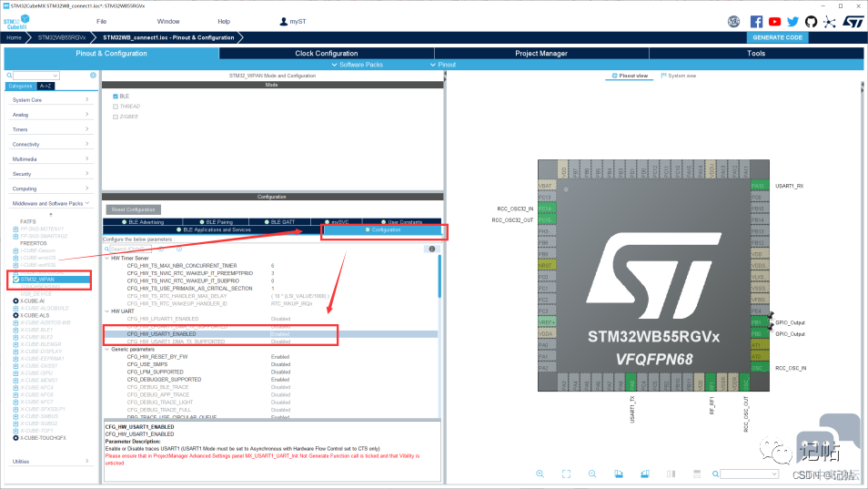Collapse the HW UART group

107,311
